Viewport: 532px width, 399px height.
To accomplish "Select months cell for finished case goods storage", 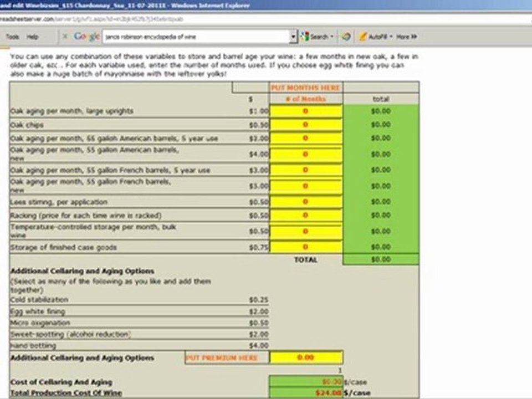I will pos(306,247).
